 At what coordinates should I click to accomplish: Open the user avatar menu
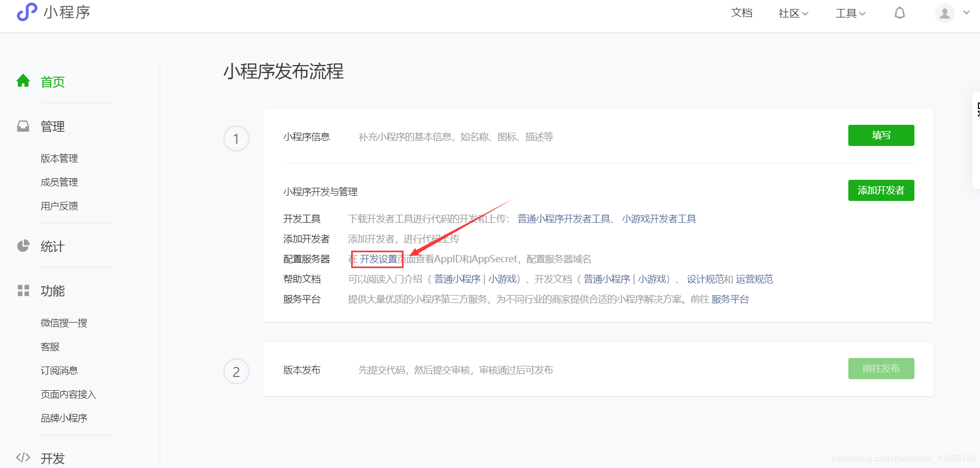pyautogui.click(x=945, y=13)
